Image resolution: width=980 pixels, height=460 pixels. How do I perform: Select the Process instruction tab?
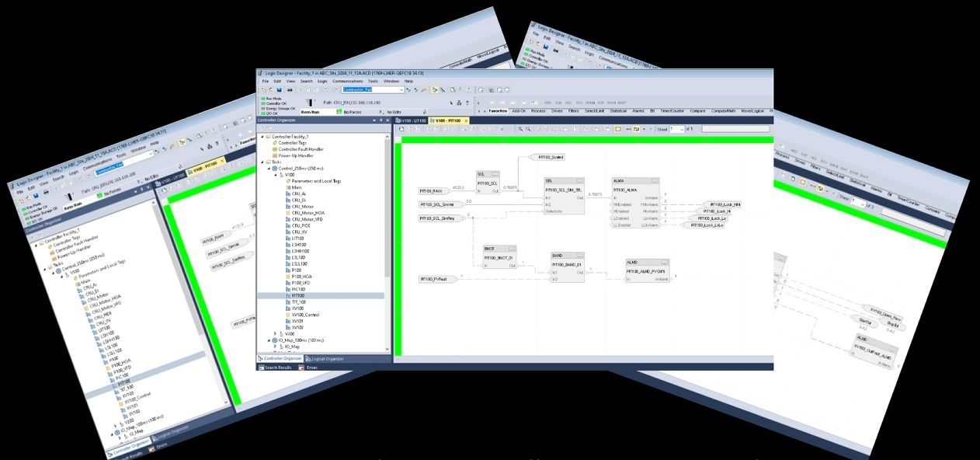pyautogui.click(x=538, y=111)
